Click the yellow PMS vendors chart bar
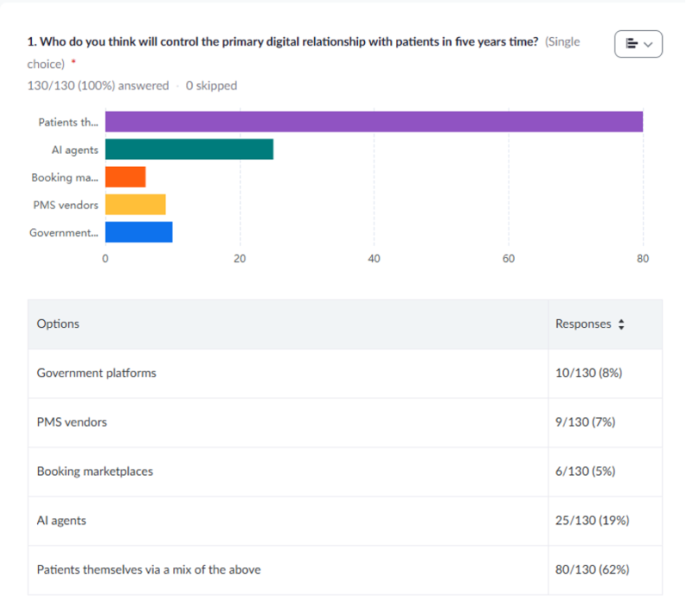This screenshot has height=616, width=686. tap(135, 205)
